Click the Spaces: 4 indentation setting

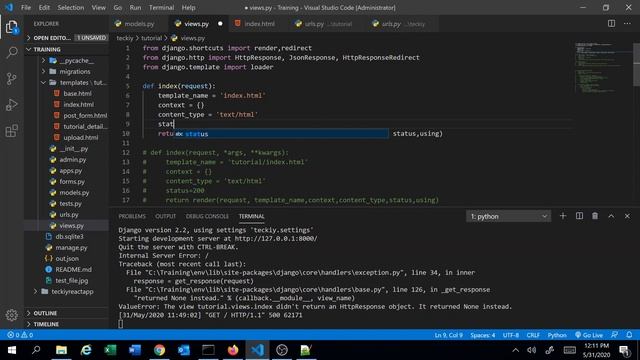click(x=482, y=335)
